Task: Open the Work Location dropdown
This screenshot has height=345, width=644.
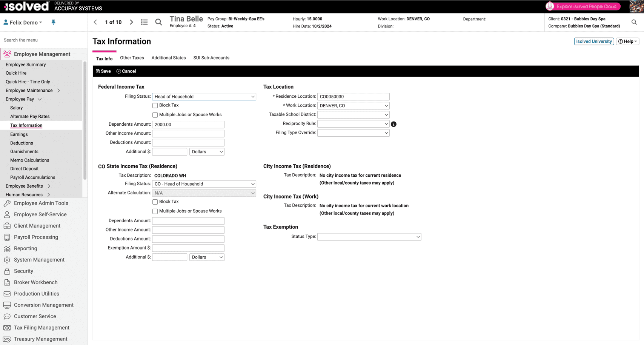Action: click(353, 106)
